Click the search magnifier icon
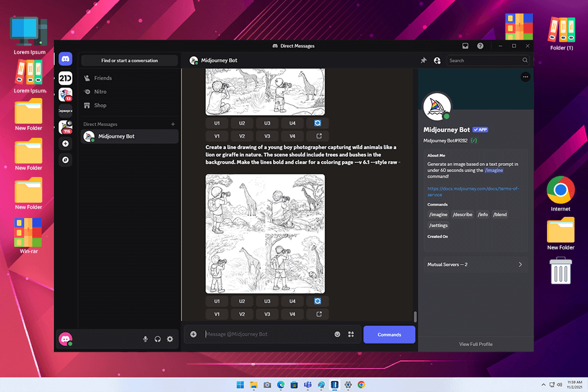Screen dimensions: 588x392 [525, 61]
